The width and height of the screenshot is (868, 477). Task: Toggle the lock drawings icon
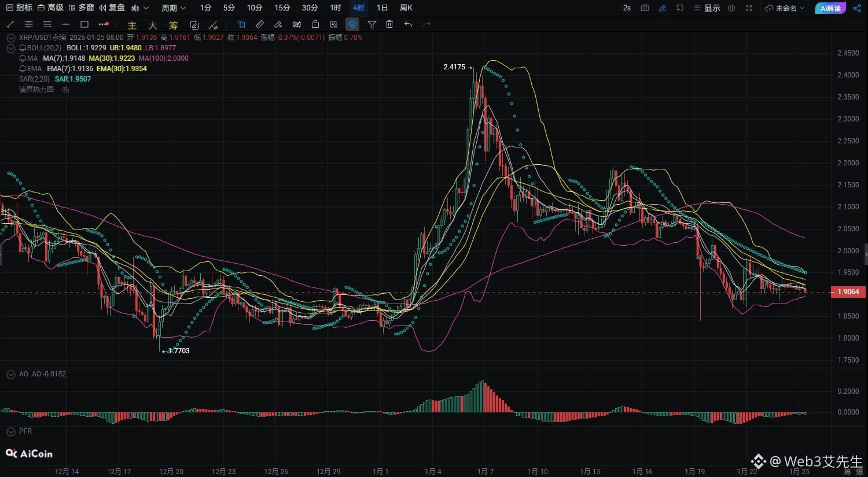coord(315,24)
